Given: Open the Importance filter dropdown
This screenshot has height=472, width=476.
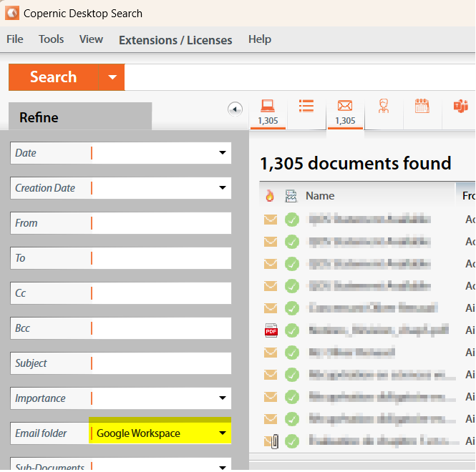Looking at the screenshot, I should tap(222, 398).
